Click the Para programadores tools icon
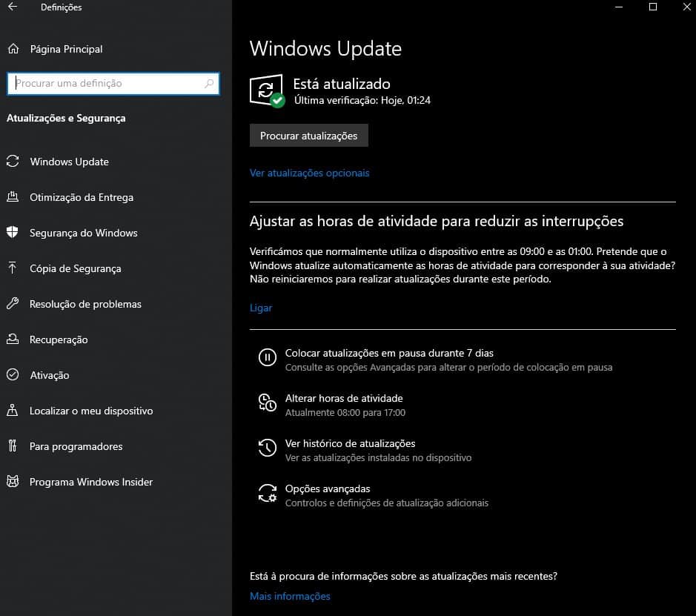 (x=13, y=446)
